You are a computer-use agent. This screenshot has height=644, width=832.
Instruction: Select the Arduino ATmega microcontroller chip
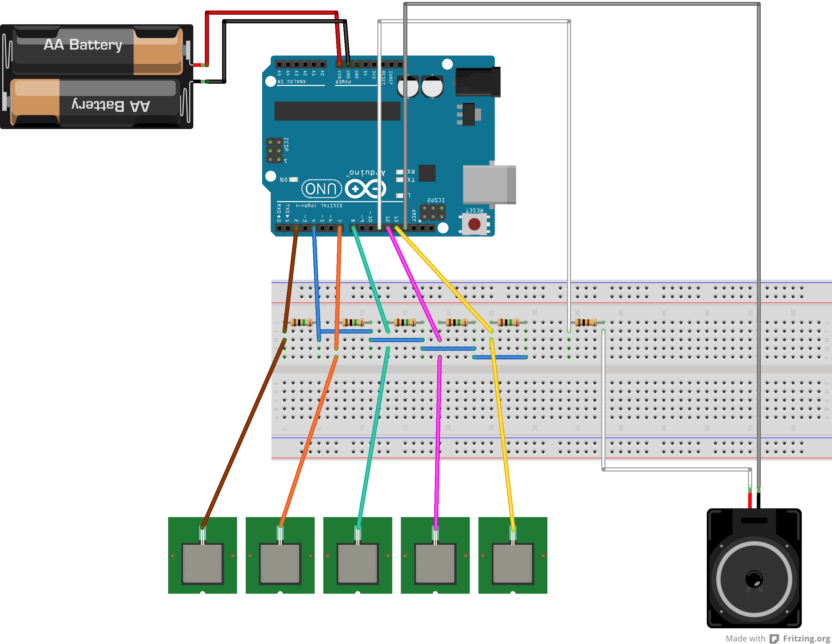point(337,111)
